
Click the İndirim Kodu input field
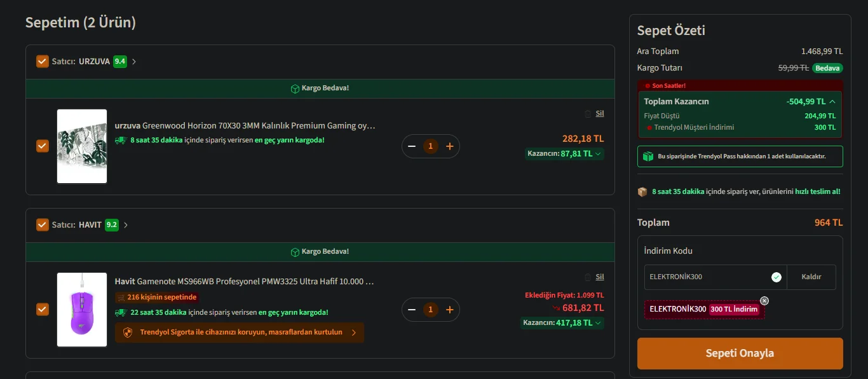709,277
